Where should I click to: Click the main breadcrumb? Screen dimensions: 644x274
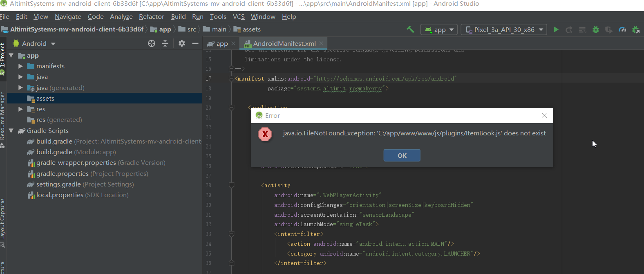(215, 29)
